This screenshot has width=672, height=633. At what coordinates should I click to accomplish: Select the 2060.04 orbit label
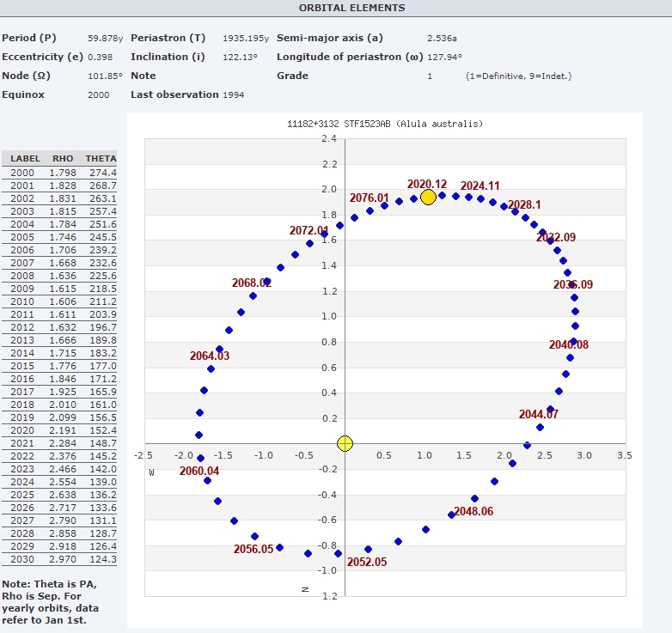199,472
